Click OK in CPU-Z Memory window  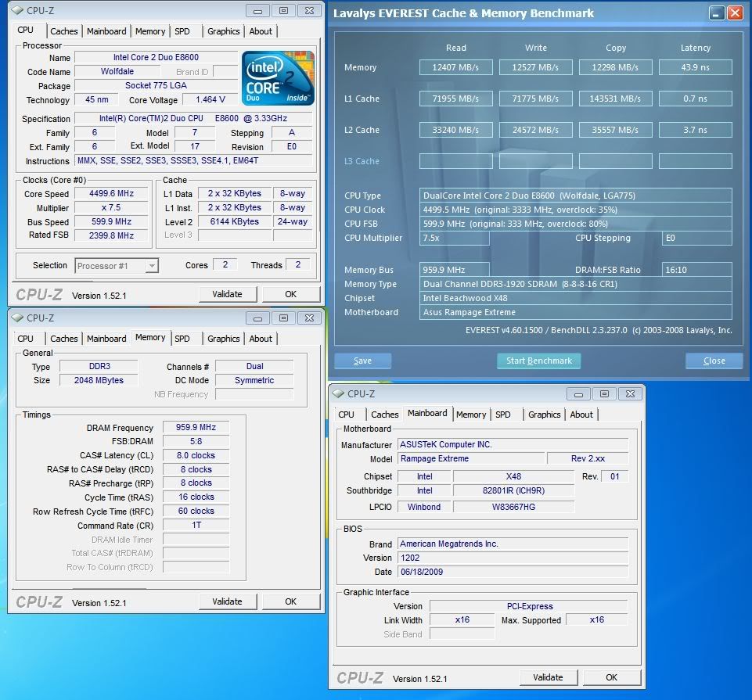[290, 601]
